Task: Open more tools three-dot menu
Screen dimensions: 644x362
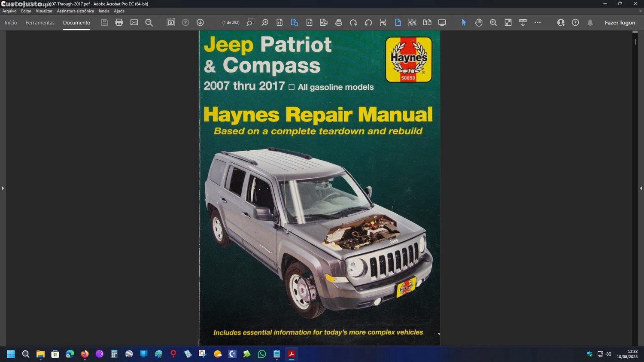Action: (538, 22)
